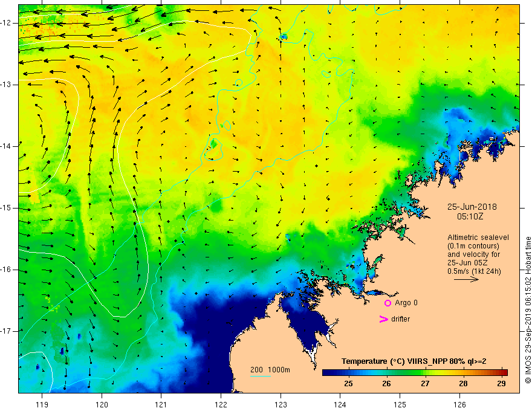Image resolution: width=532 pixels, height=411 pixels.
Task: Click the 'drifter' legend label
Action: 400,319
